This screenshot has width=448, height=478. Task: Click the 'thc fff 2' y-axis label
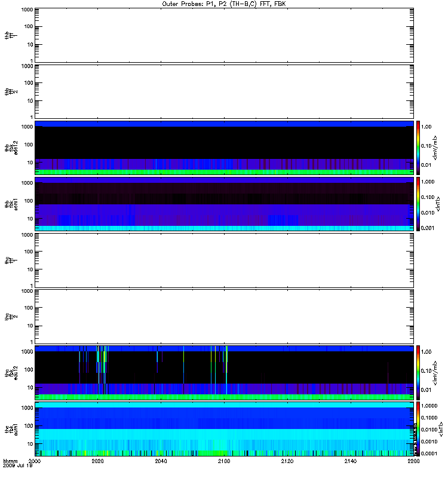pos(11,317)
